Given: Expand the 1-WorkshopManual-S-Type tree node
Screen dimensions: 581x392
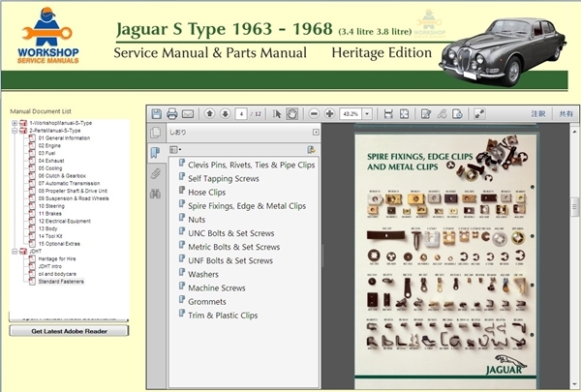Looking at the screenshot, I should [x=15, y=123].
